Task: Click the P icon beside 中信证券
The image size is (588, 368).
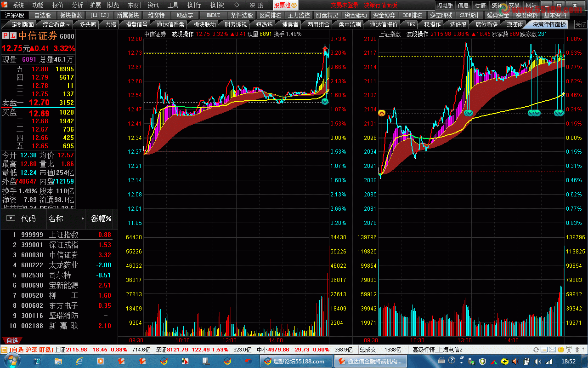Action: pos(5,36)
